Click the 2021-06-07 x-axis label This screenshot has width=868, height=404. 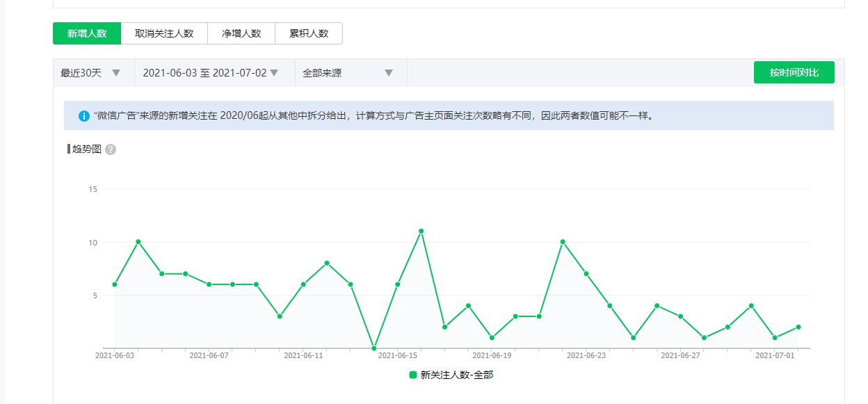[209, 355]
